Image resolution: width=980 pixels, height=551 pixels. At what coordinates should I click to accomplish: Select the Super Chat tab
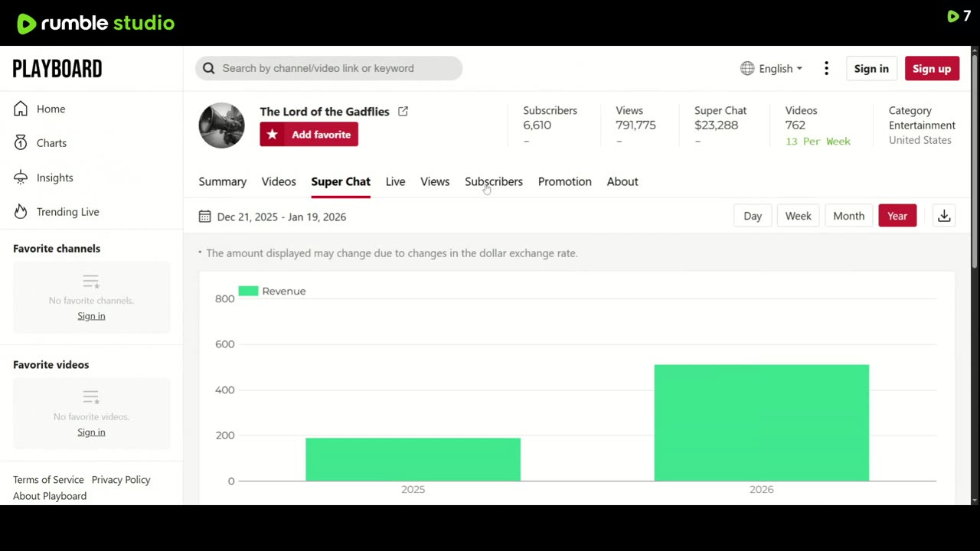(341, 181)
